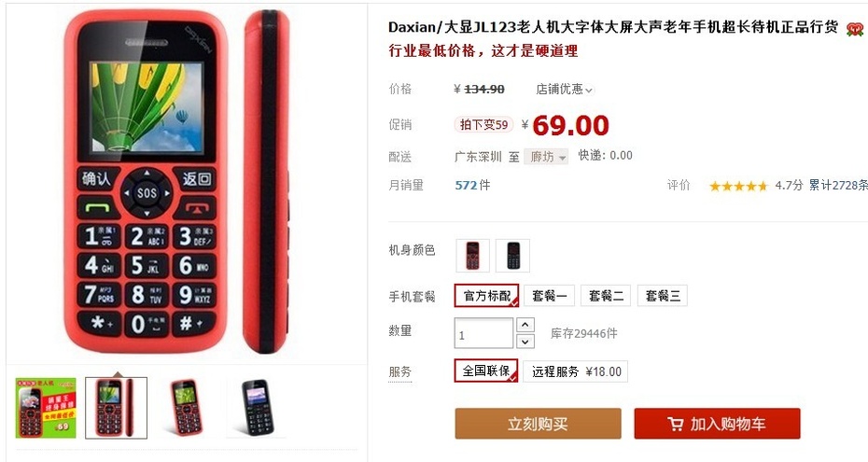Open the 廊坊 delivery city dropdown
868x462 pixels.
coord(546,157)
